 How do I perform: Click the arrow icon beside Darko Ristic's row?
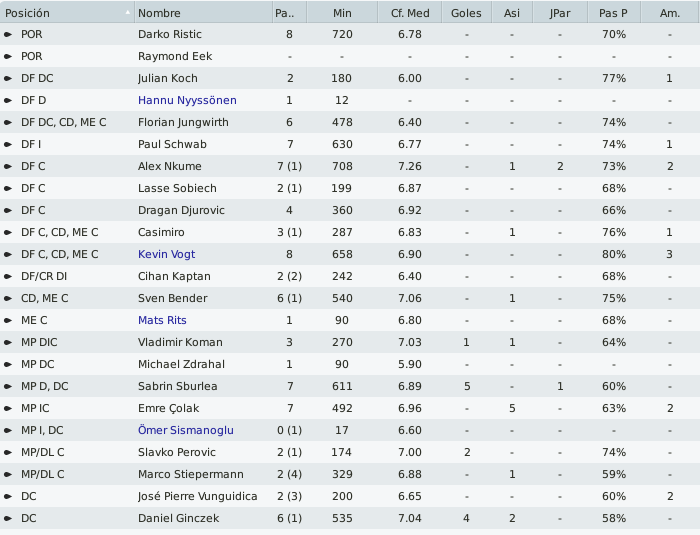pyautogui.click(x=8, y=34)
